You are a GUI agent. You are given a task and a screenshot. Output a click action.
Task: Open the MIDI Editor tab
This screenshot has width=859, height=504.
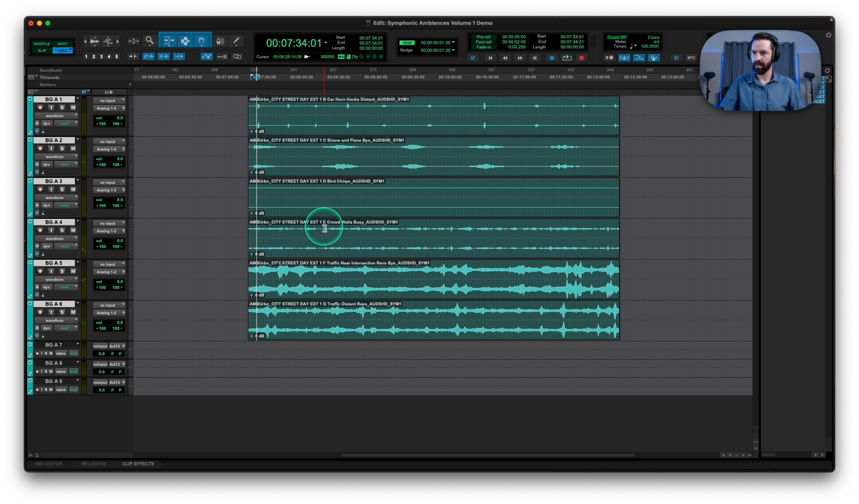49,463
